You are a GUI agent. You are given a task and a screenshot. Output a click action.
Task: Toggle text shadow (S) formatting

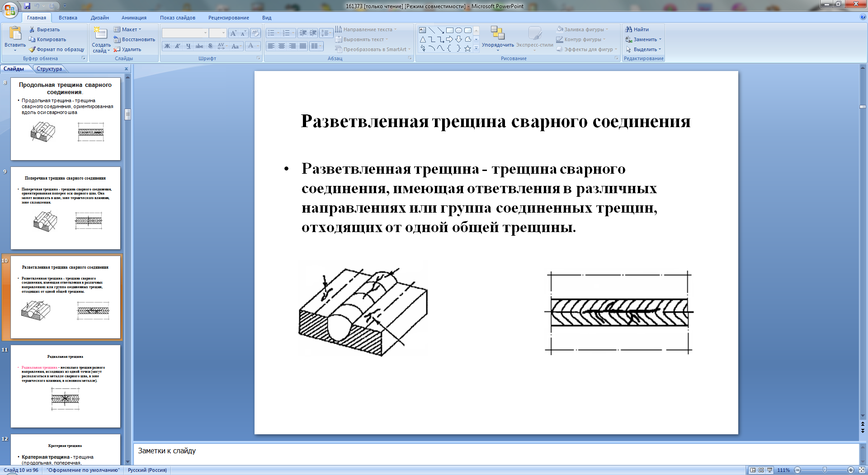210,46
